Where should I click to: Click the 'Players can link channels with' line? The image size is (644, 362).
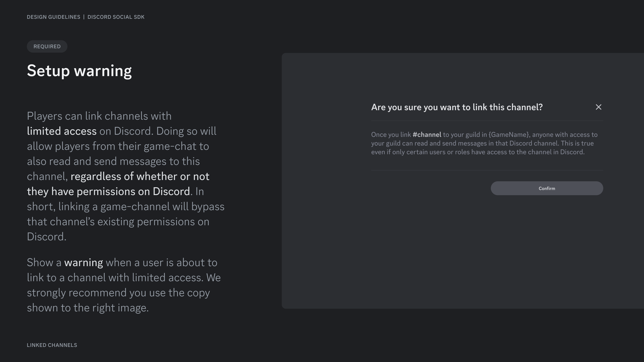[99, 116]
